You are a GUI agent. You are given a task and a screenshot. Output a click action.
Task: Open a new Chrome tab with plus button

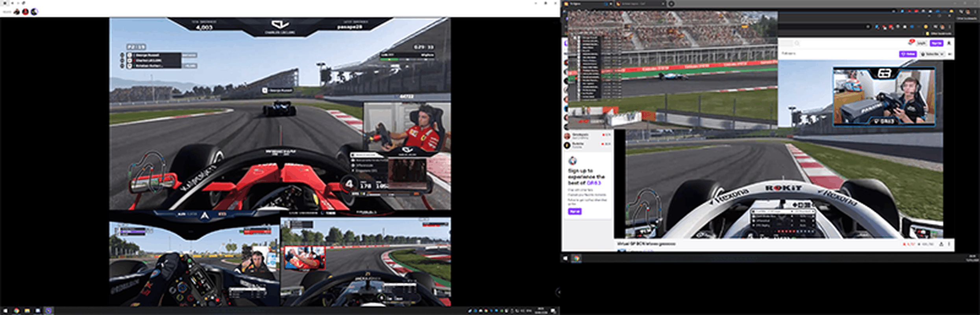click(671, 4)
